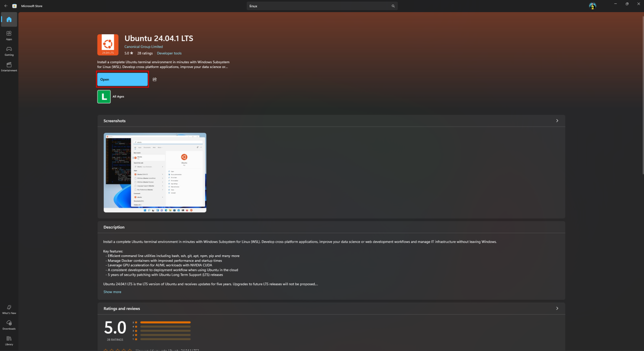644x351 pixels.
Task: Open the Ubuntu screenshot thumbnail
Action: coord(155,172)
